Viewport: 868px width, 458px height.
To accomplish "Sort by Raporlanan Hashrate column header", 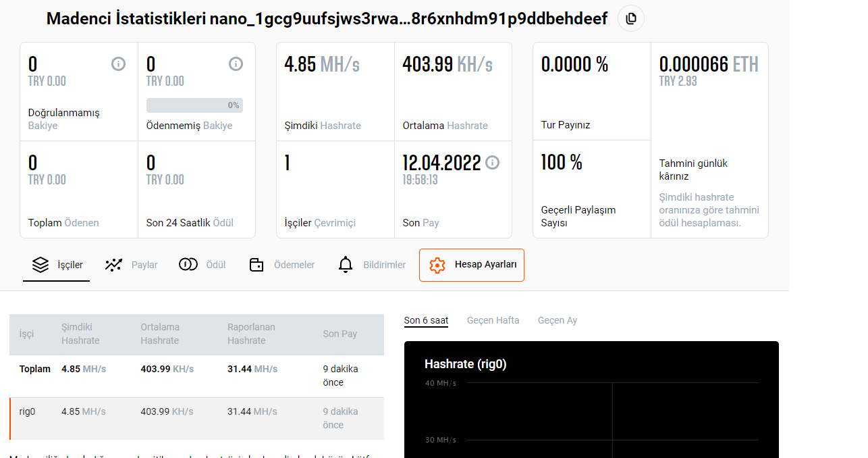I will (251, 334).
